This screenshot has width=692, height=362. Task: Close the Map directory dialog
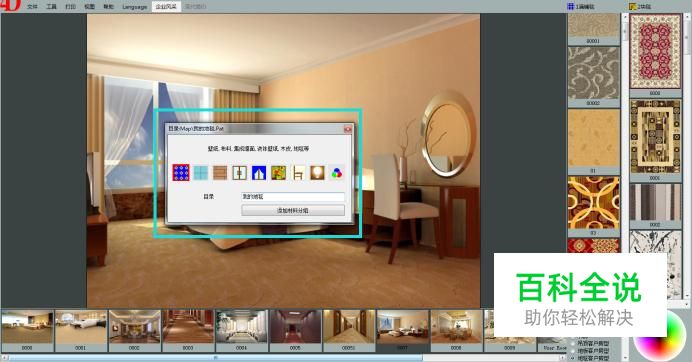[x=348, y=129]
